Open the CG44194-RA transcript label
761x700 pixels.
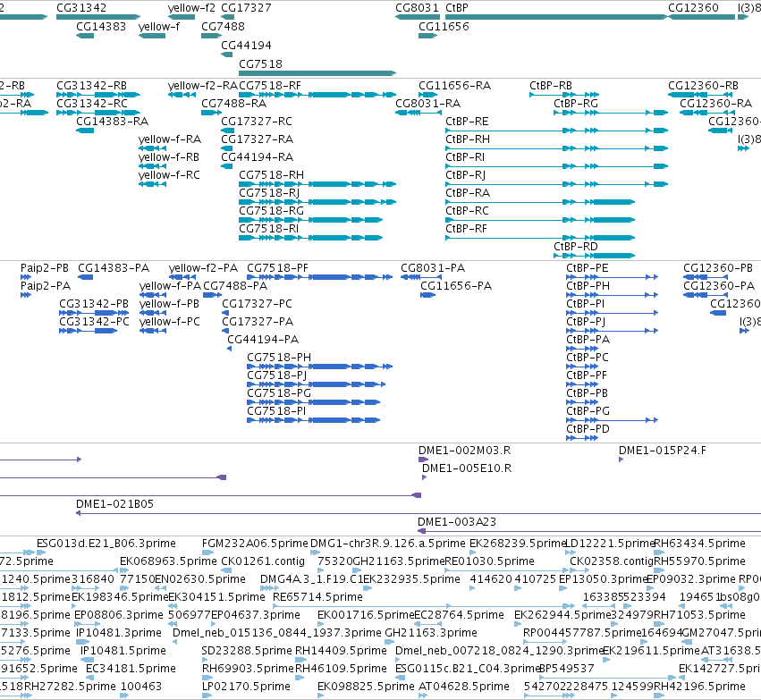[x=258, y=157]
